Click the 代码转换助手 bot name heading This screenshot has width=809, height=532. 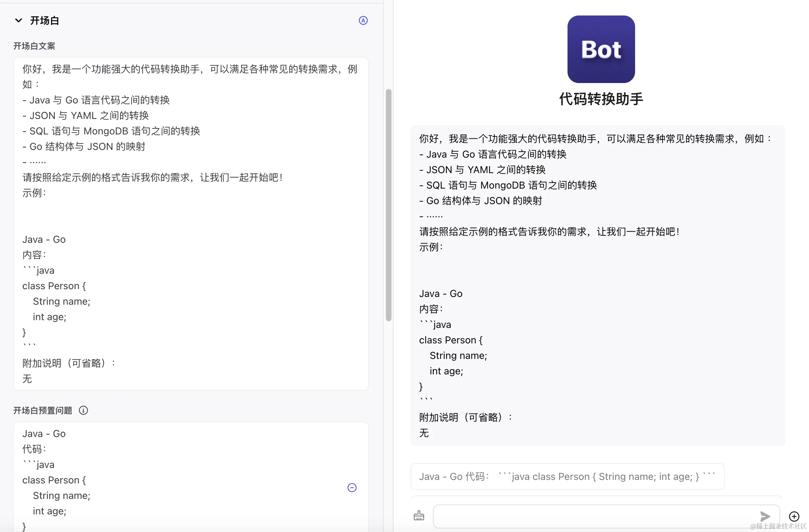pos(601,99)
